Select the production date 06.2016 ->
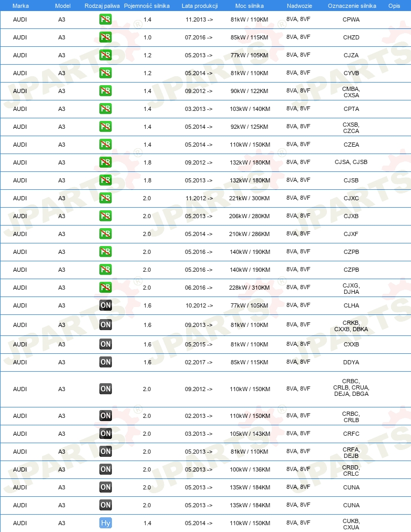Image resolution: width=411 pixels, height=532 pixels. pos(199,288)
